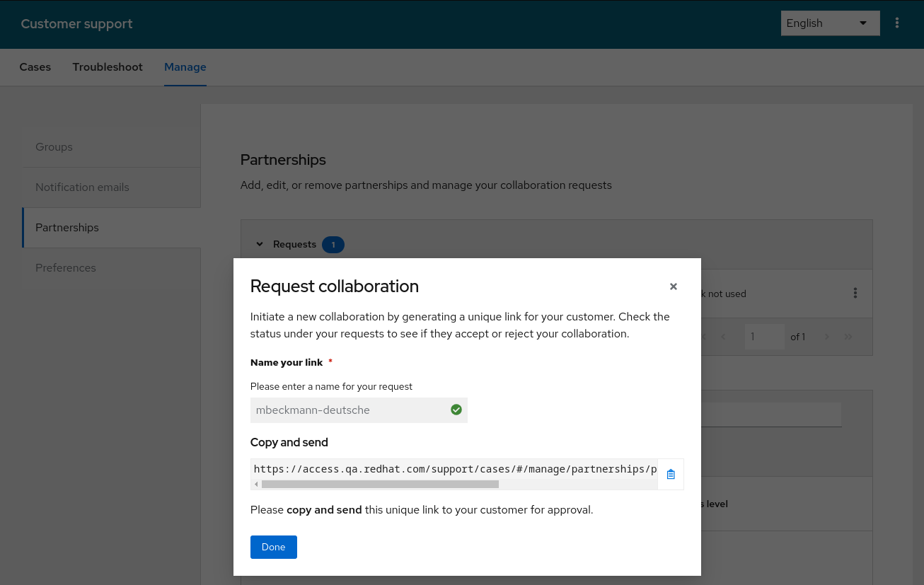This screenshot has height=585, width=924.
Task: Switch to the Cases tab
Action: point(35,67)
